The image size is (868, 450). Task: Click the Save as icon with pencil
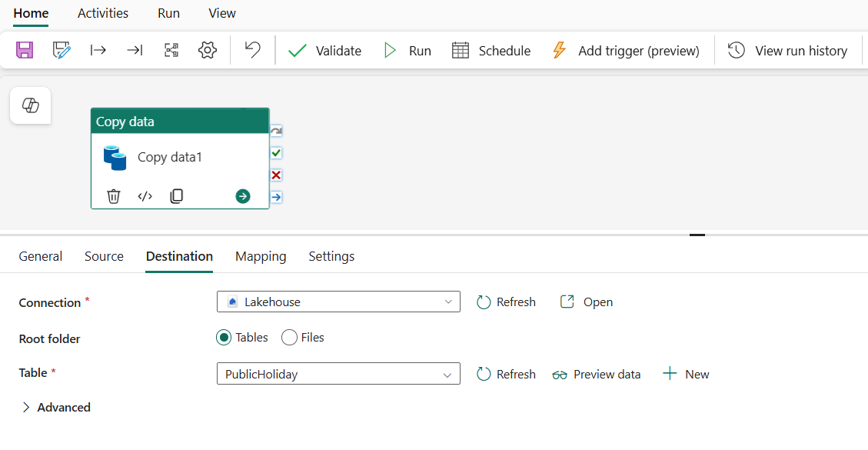[x=62, y=51]
